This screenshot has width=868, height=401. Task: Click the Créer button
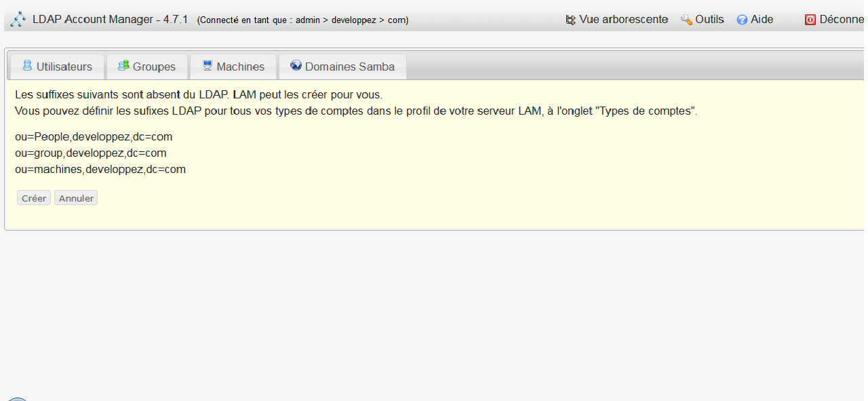[34, 198]
